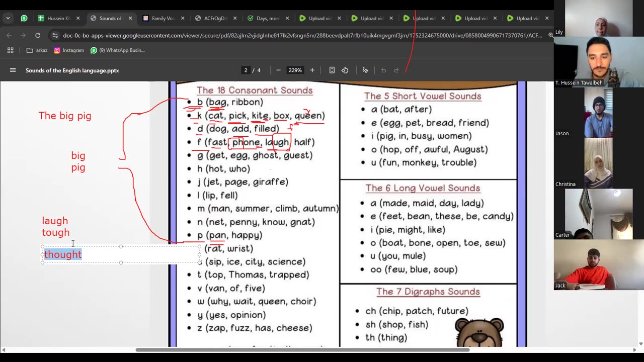644x362 pixels.
Task: Click the red word laugh annotation
Action: click(x=55, y=221)
